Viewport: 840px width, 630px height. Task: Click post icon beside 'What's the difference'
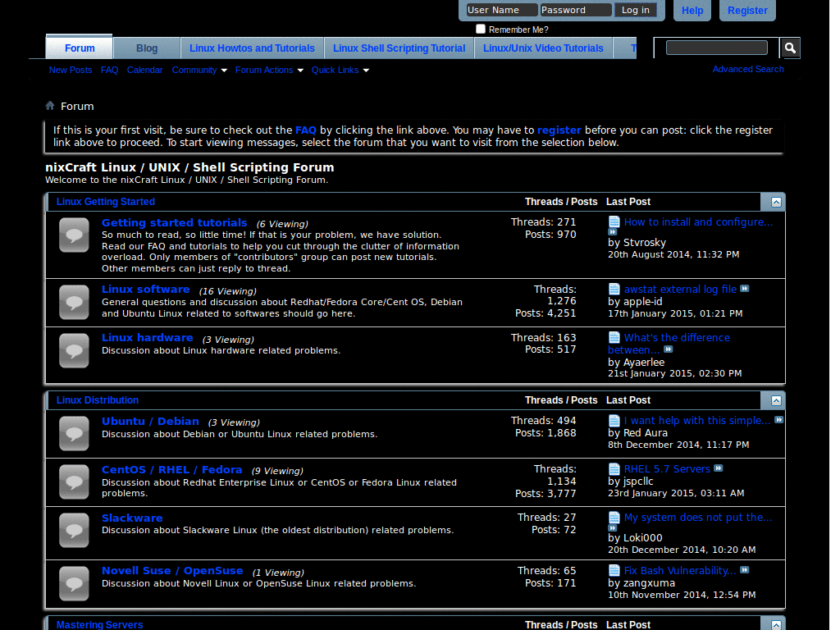pos(614,337)
